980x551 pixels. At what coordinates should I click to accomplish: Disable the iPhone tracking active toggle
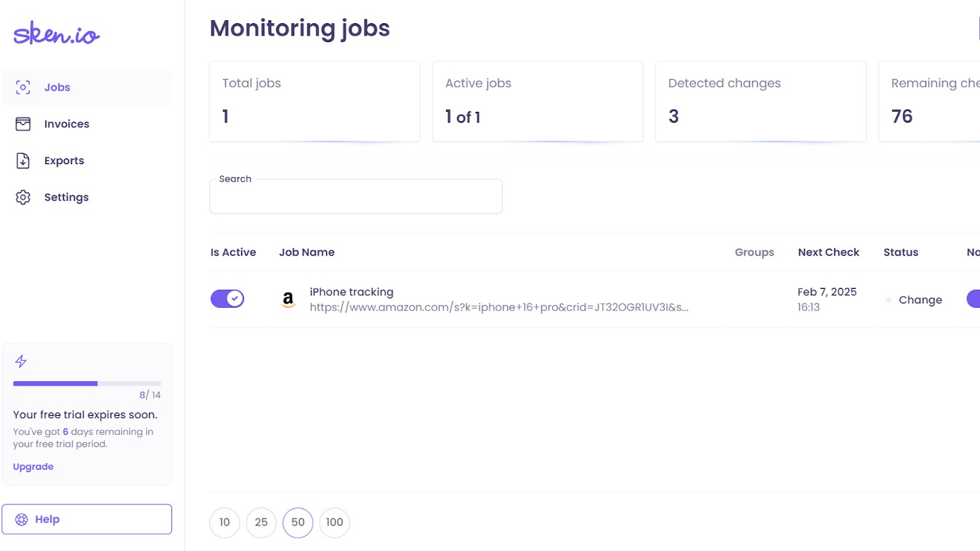227,298
